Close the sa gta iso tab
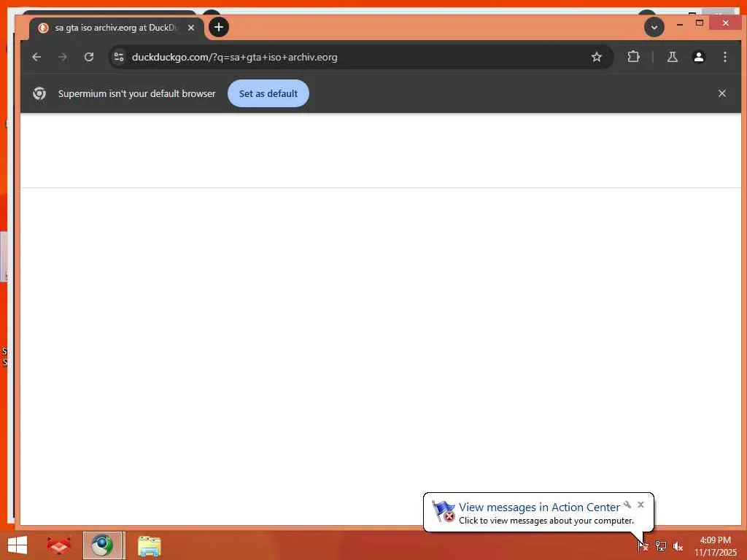747x560 pixels. tap(191, 28)
